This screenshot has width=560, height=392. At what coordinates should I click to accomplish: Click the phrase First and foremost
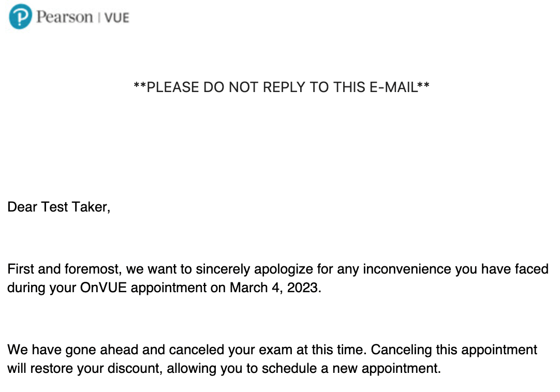[x=64, y=269]
